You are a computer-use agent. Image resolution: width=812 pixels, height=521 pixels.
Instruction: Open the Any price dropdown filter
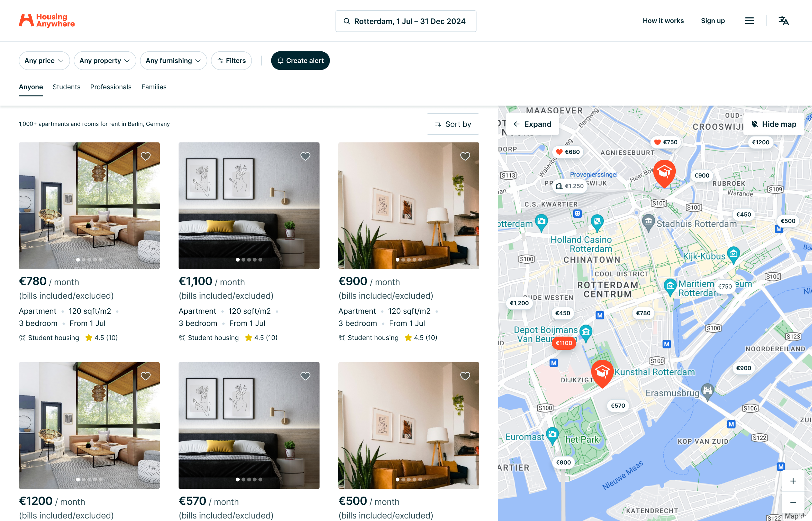(44, 60)
